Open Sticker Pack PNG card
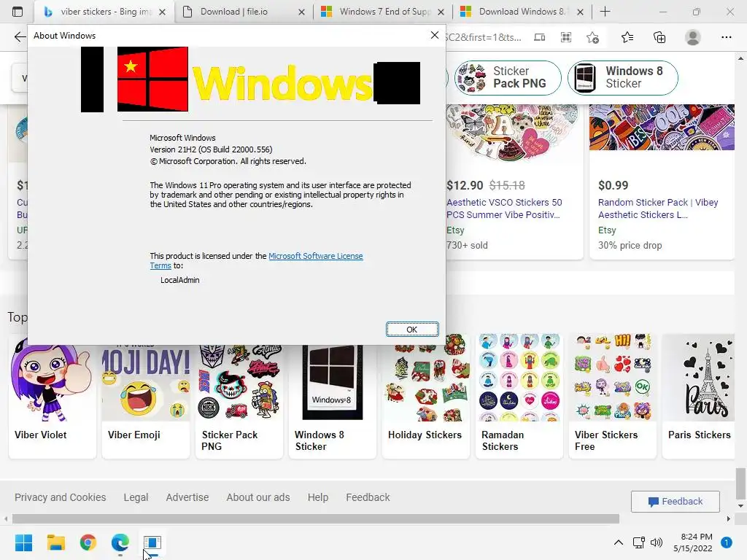 pyautogui.click(x=239, y=396)
